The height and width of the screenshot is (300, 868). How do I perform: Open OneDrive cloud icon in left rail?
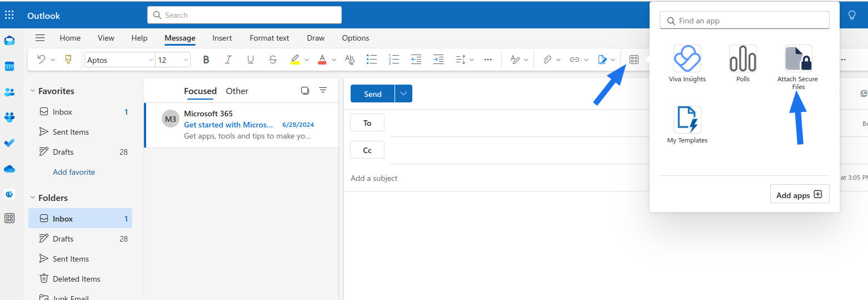point(9,169)
